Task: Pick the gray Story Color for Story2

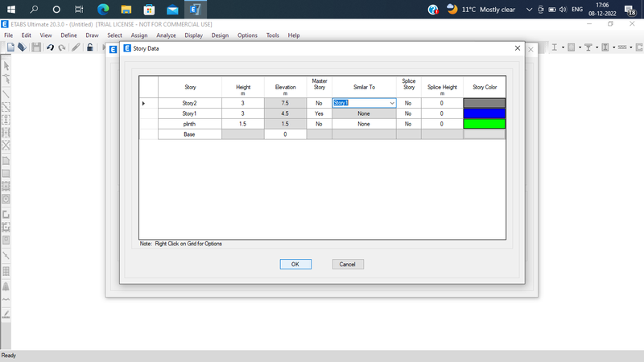Action: pyautogui.click(x=485, y=103)
